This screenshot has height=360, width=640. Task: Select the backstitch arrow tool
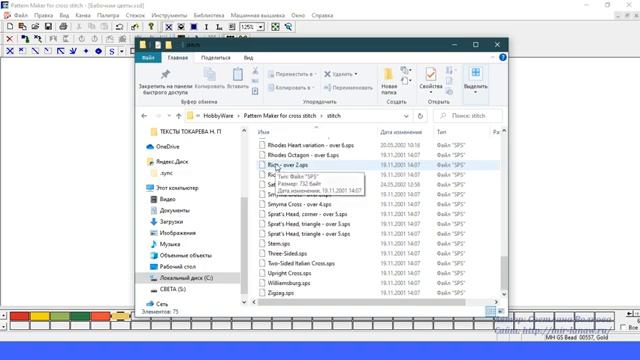coord(60,51)
